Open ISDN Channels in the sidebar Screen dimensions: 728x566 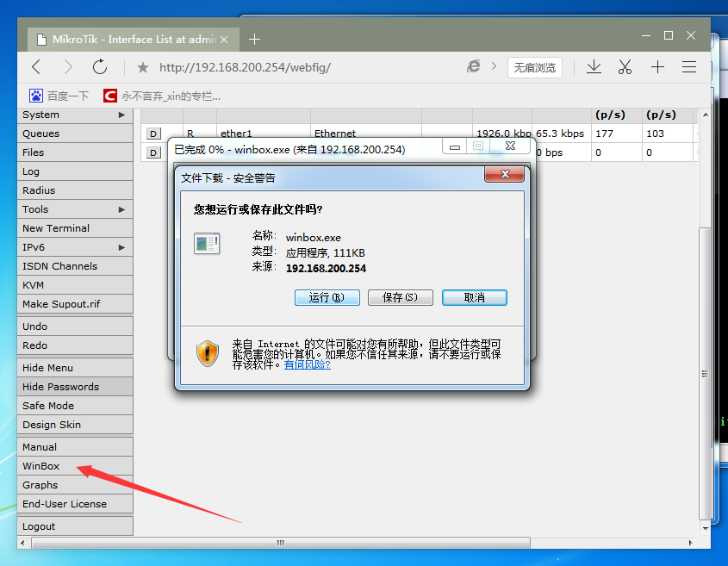point(75,266)
